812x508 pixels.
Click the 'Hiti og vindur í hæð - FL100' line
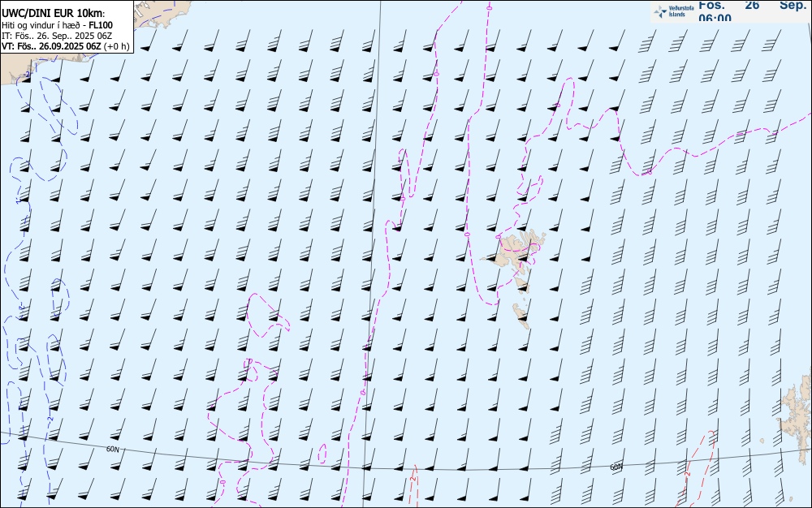tap(58, 25)
